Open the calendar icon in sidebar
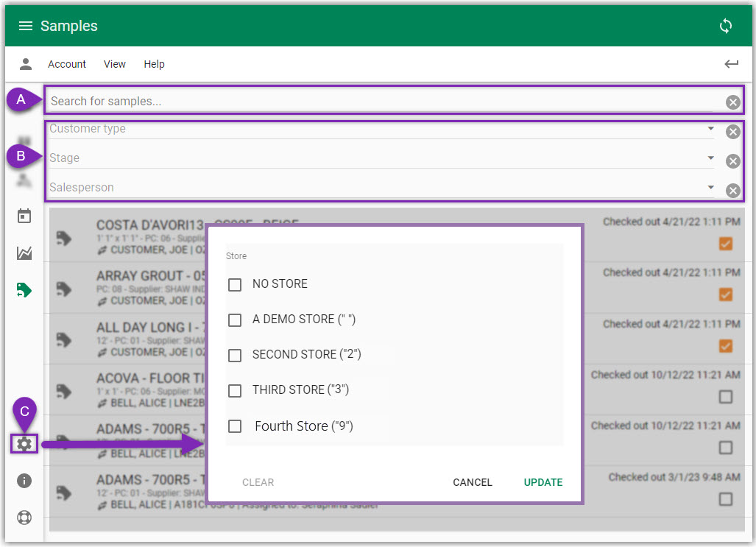This screenshot has width=756, height=547. coord(24,216)
